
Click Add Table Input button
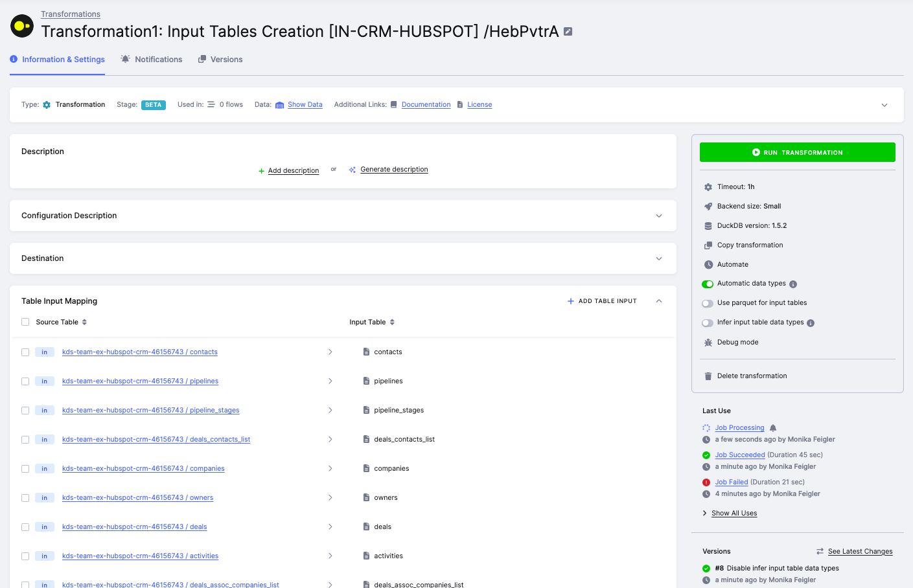602,301
